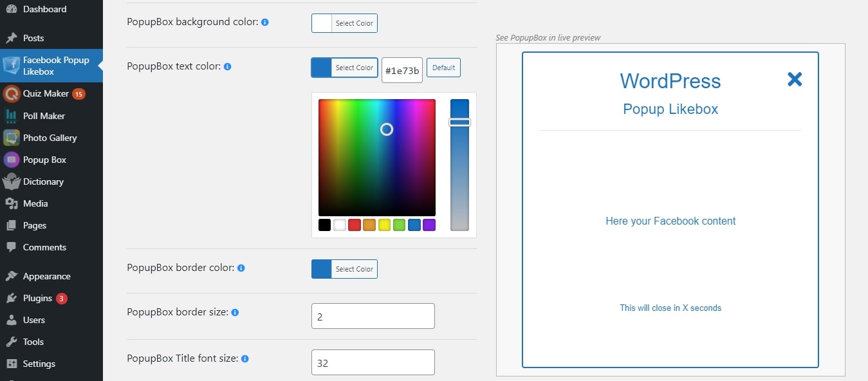Open background color Select Color button
868x381 pixels.
coord(344,23)
